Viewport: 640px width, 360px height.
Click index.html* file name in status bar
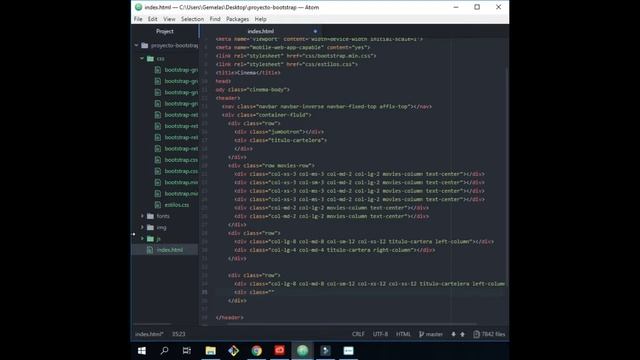[149, 334]
